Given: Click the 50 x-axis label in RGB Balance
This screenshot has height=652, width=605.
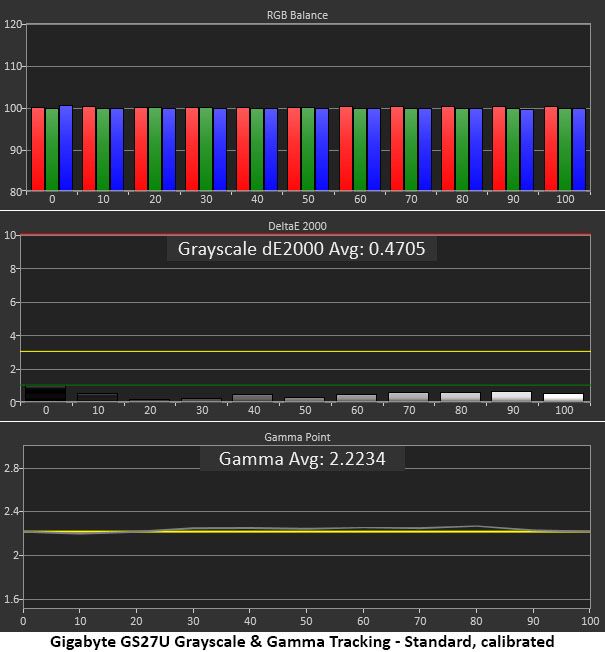Looking at the screenshot, I should (x=308, y=200).
